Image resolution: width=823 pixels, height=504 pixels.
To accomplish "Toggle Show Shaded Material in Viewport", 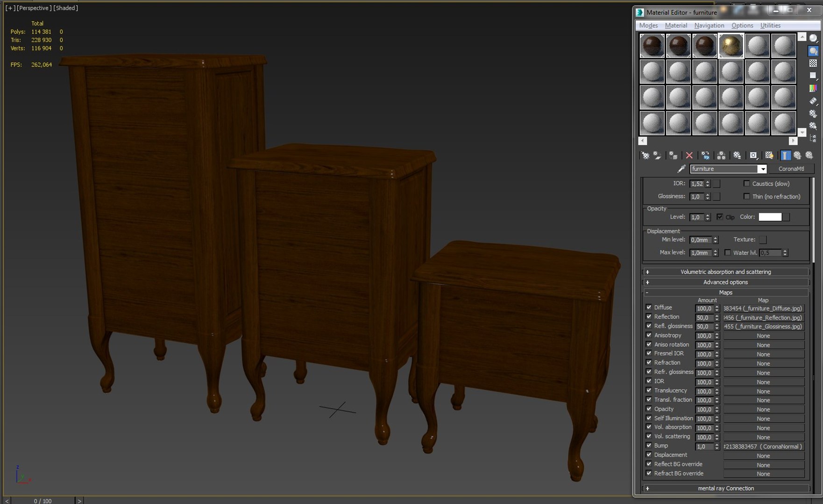I will tap(769, 155).
